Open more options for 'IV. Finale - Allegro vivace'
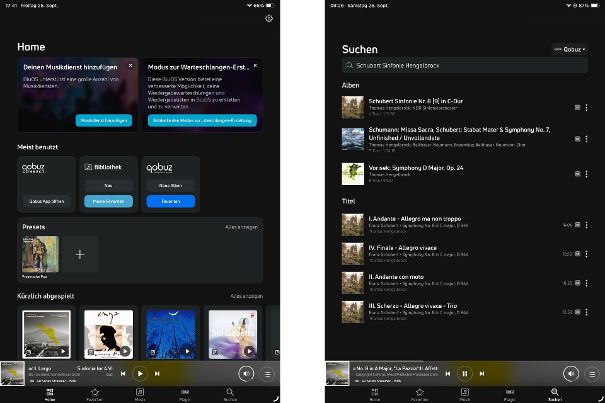 pos(586,254)
